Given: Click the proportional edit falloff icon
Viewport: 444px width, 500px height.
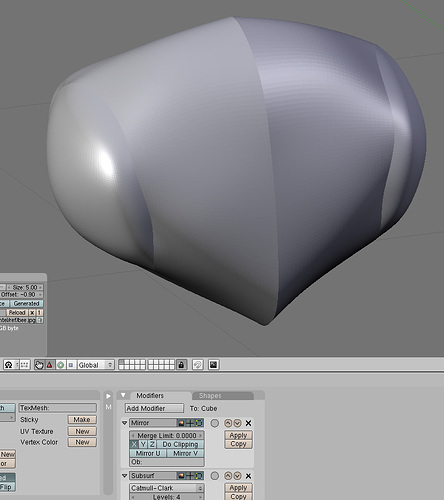Looking at the screenshot, I should pos(198,365).
